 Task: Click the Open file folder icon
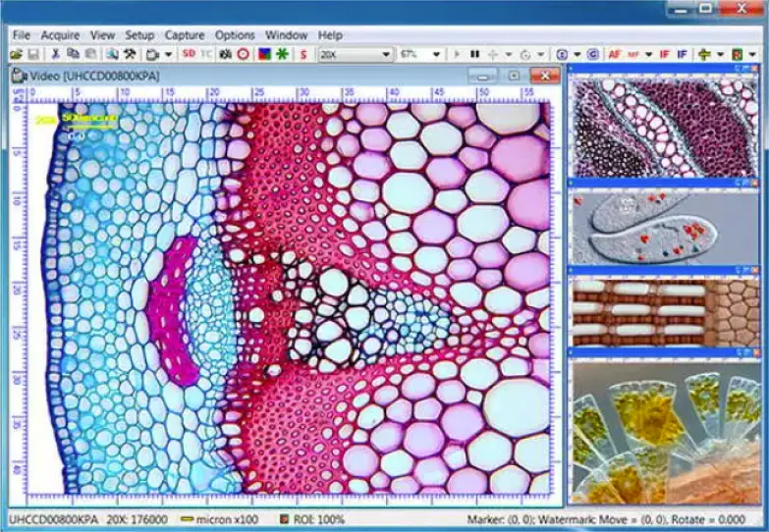point(16,54)
